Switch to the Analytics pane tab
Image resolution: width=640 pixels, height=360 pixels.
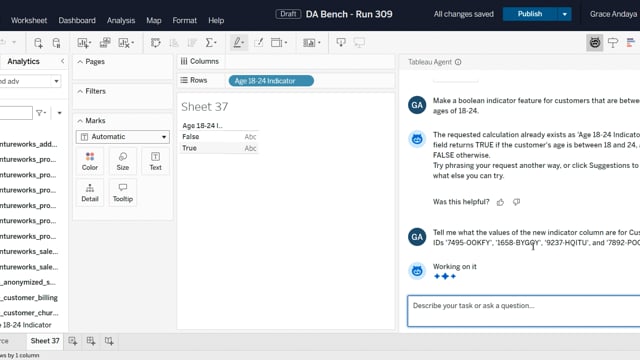23,61
